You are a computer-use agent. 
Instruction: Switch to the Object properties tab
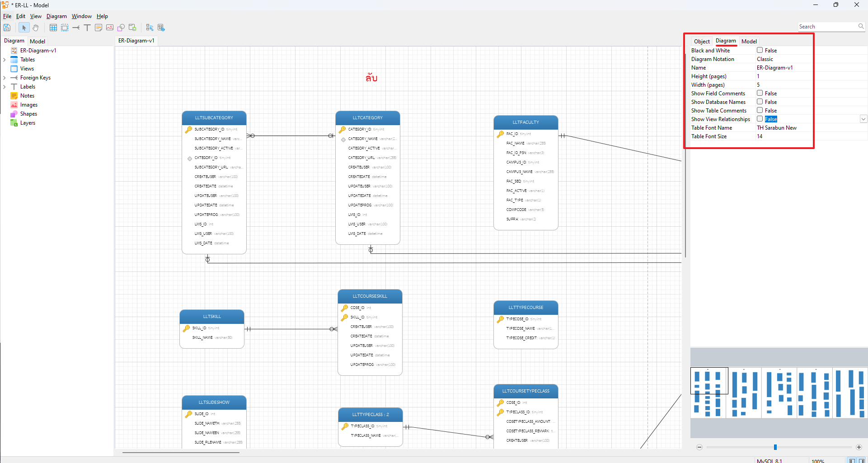click(702, 41)
